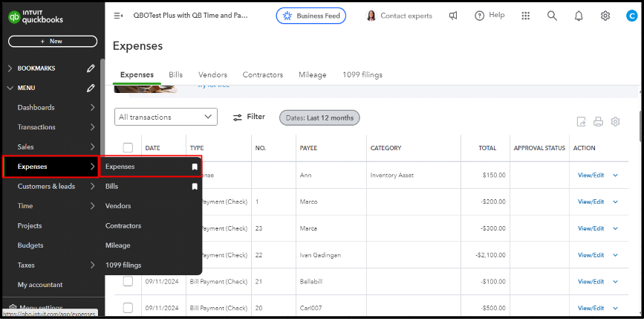This screenshot has width=644, height=319.
Task: Click the print icon above table
Action: [x=598, y=122]
